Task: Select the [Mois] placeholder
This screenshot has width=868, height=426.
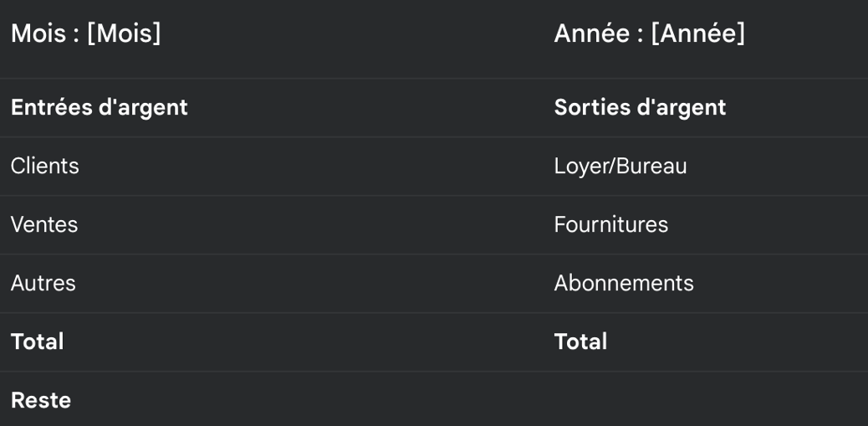Action: 124,33
